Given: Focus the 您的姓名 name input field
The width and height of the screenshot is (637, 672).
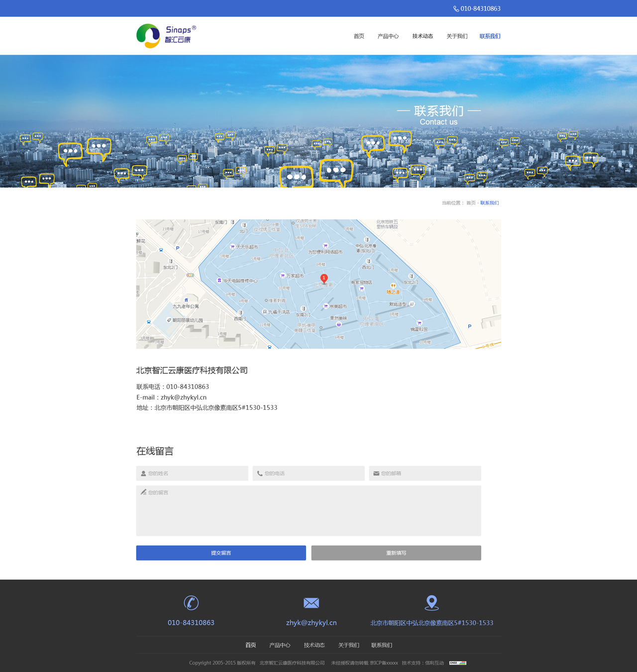Looking at the screenshot, I should pos(192,474).
